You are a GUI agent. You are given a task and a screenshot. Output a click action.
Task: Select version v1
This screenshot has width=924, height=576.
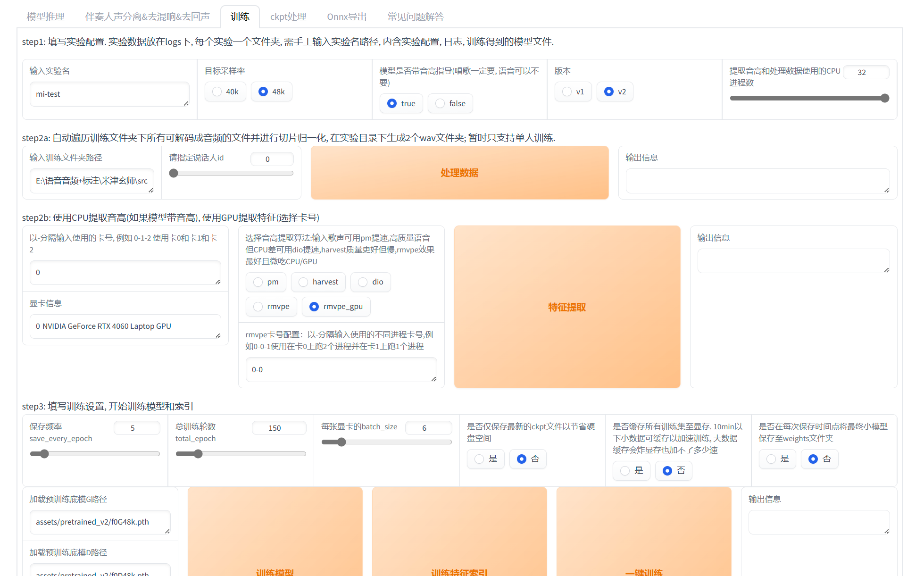pyautogui.click(x=573, y=92)
